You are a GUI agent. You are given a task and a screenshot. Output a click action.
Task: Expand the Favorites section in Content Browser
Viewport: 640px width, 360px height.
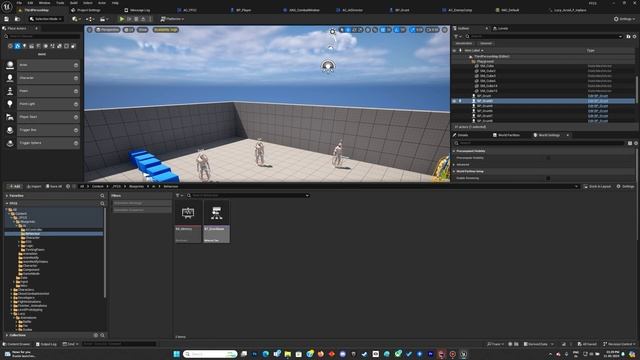coord(7,196)
